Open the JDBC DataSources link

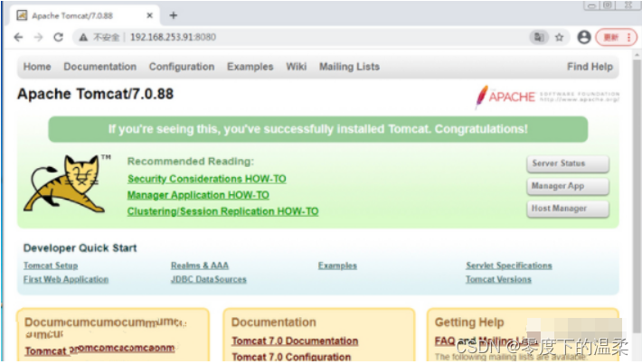tap(209, 279)
